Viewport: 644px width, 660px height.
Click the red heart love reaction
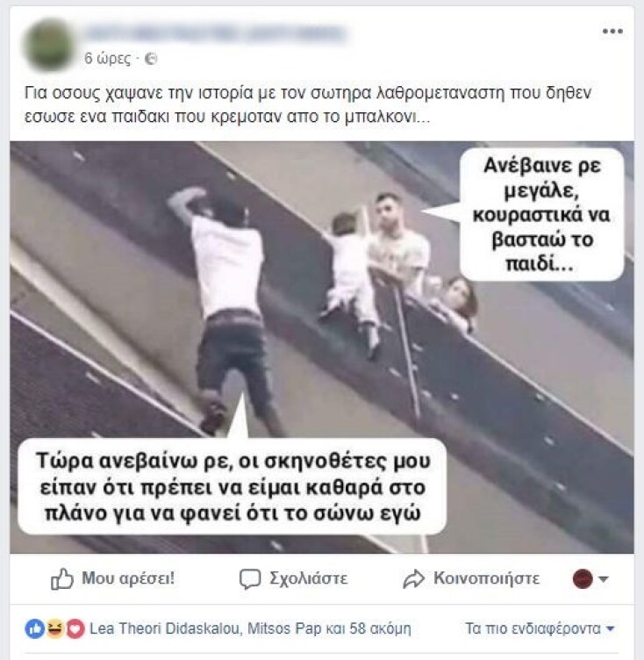tap(75, 629)
